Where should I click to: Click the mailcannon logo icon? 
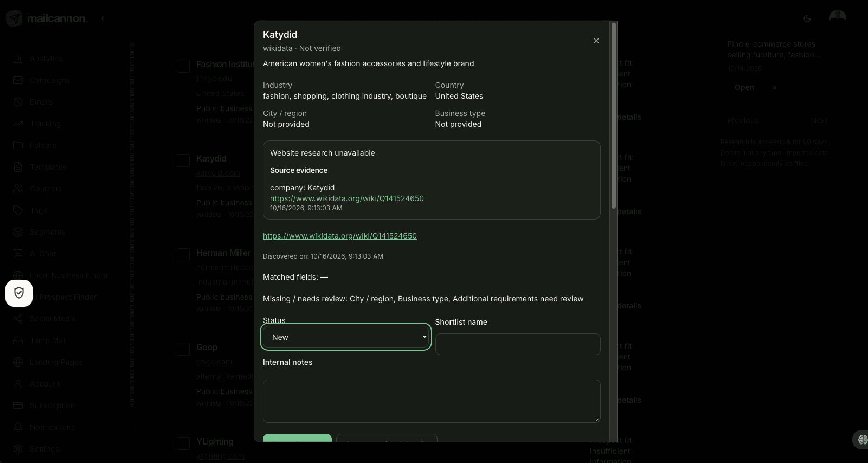14,18
